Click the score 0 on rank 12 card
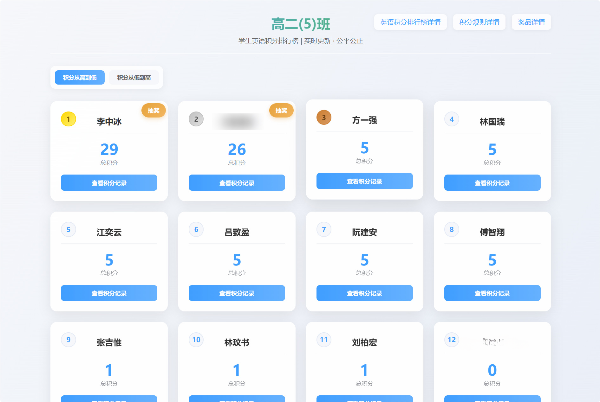The image size is (600, 402). (492, 370)
